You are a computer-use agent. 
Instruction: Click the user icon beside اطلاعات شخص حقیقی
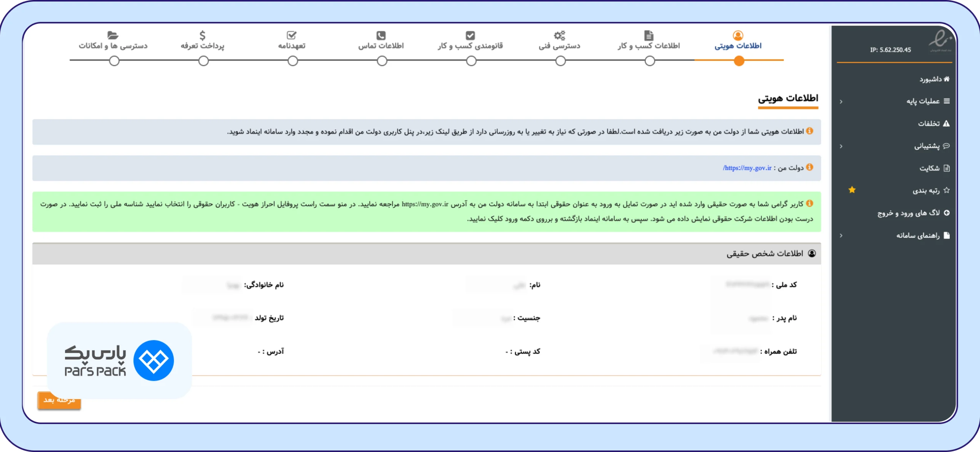tap(812, 253)
